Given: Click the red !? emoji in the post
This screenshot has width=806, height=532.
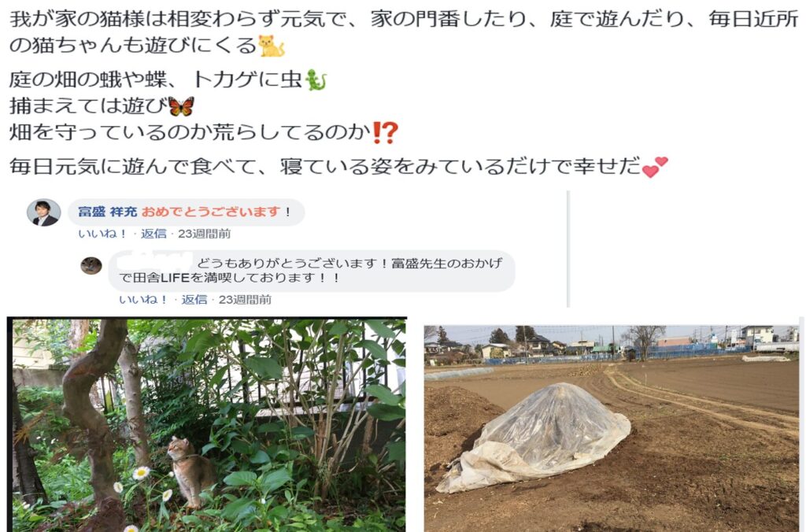Looking at the screenshot, I should click(385, 133).
